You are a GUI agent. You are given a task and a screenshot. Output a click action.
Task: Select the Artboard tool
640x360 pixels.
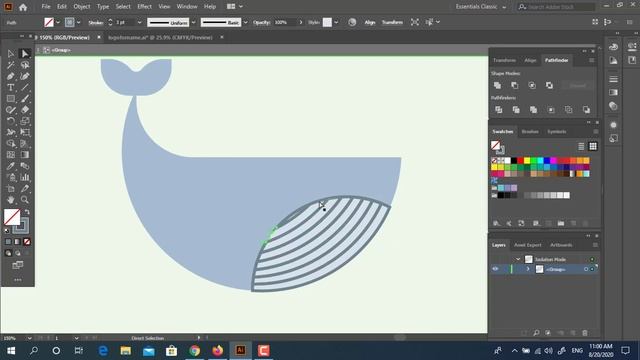11,189
